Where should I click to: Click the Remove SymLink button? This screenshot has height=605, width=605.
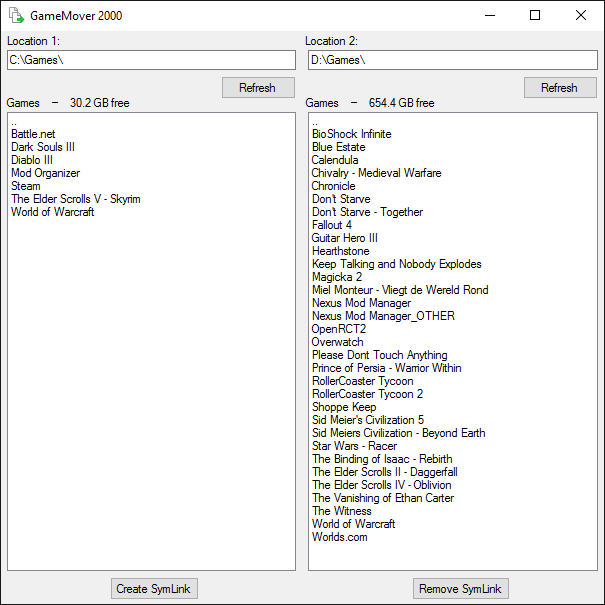[461, 588]
